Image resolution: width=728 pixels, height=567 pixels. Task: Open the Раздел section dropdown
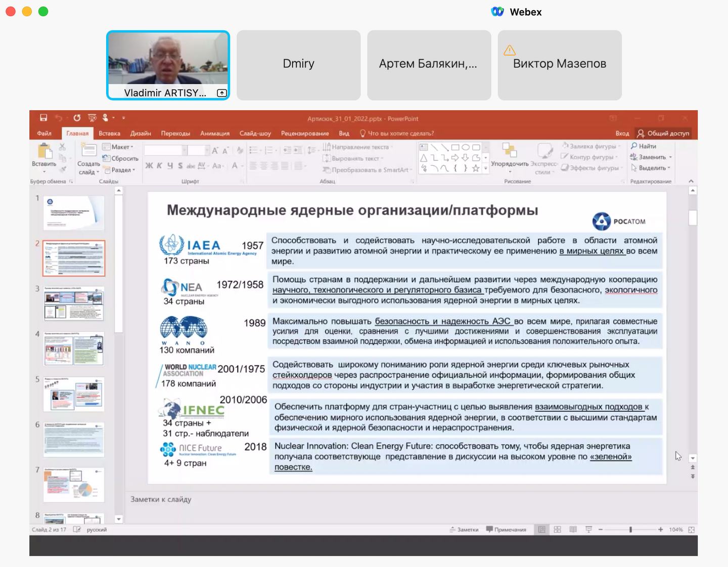tap(120, 170)
